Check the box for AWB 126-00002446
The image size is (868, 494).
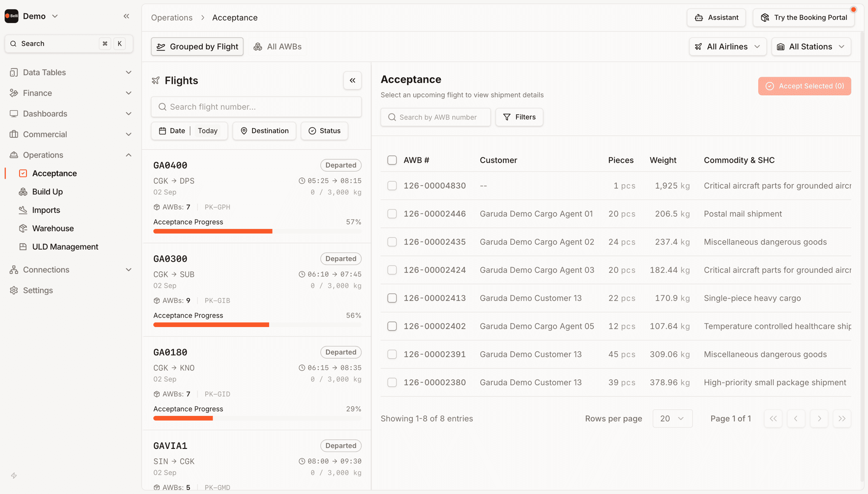(x=392, y=214)
